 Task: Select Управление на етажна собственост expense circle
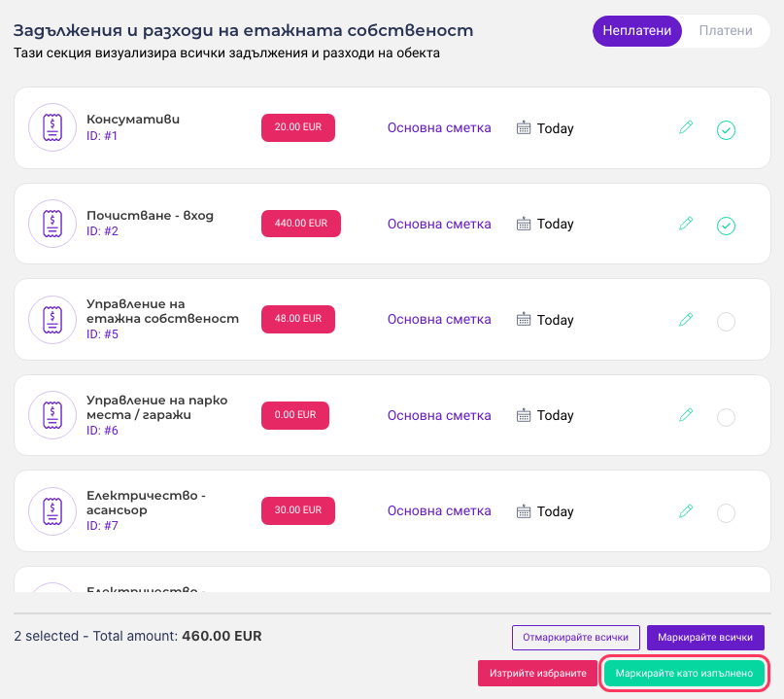pos(726,322)
